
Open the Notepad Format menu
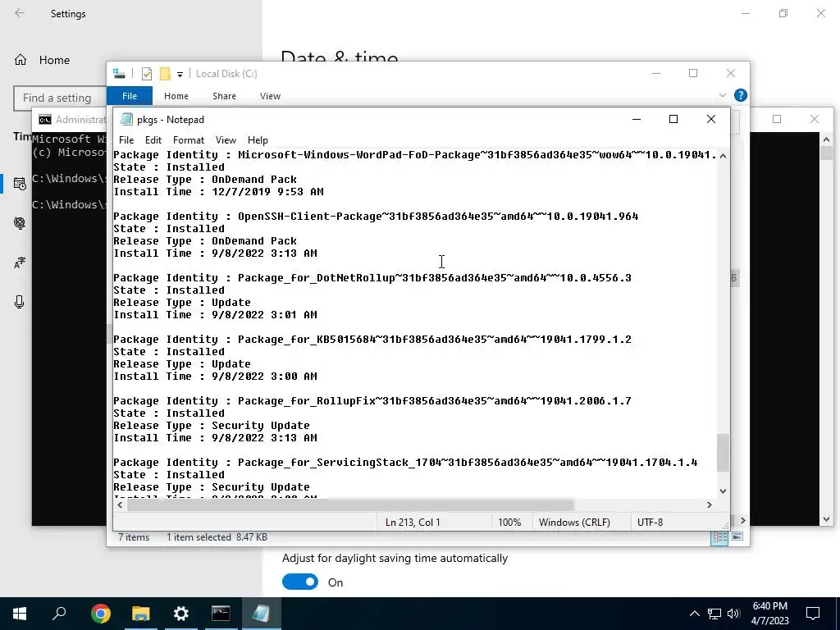(x=188, y=139)
